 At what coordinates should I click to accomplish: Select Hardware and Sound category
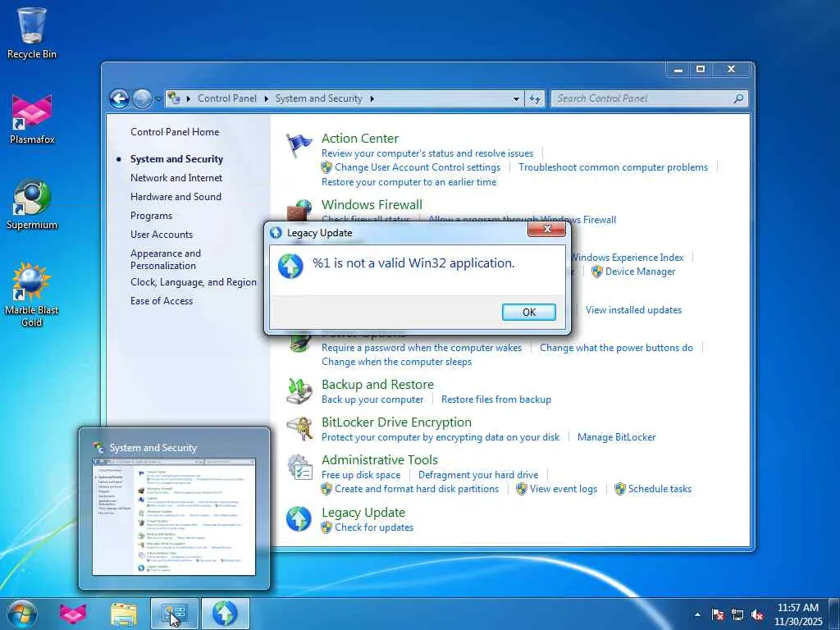click(176, 197)
